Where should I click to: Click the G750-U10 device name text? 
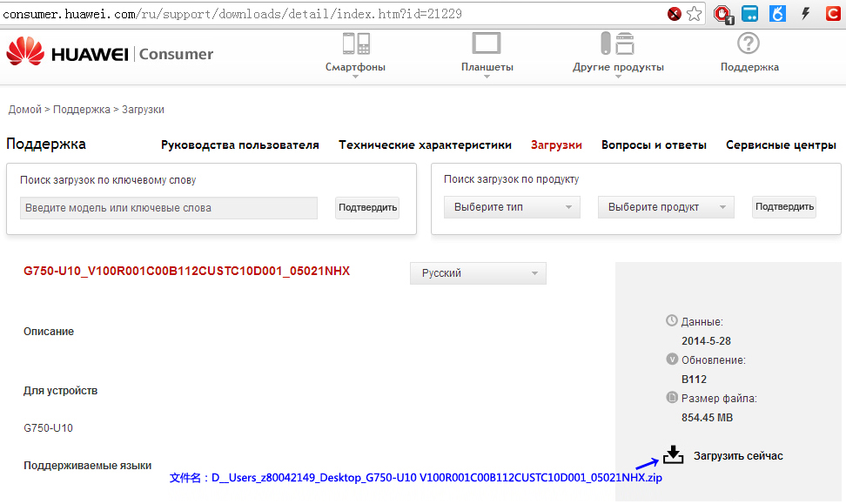click(x=48, y=428)
